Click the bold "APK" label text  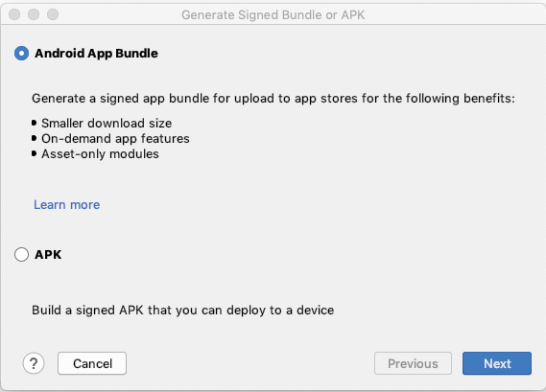tap(48, 255)
